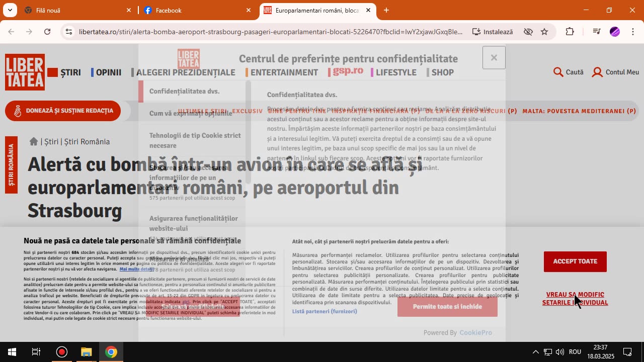
Task: Go back to the previous page
Action: click(11, 32)
